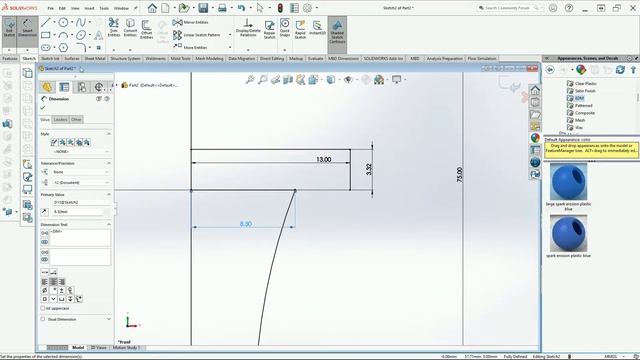640x360 pixels.
Task: Activate Trim Entities tool
Action: tap(113, 28)
